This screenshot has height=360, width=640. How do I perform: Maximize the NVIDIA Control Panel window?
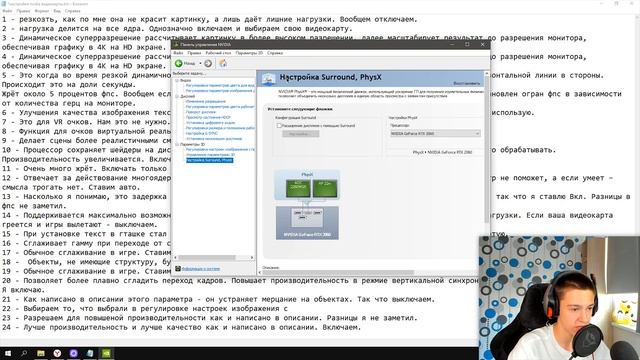coord(467,44)
